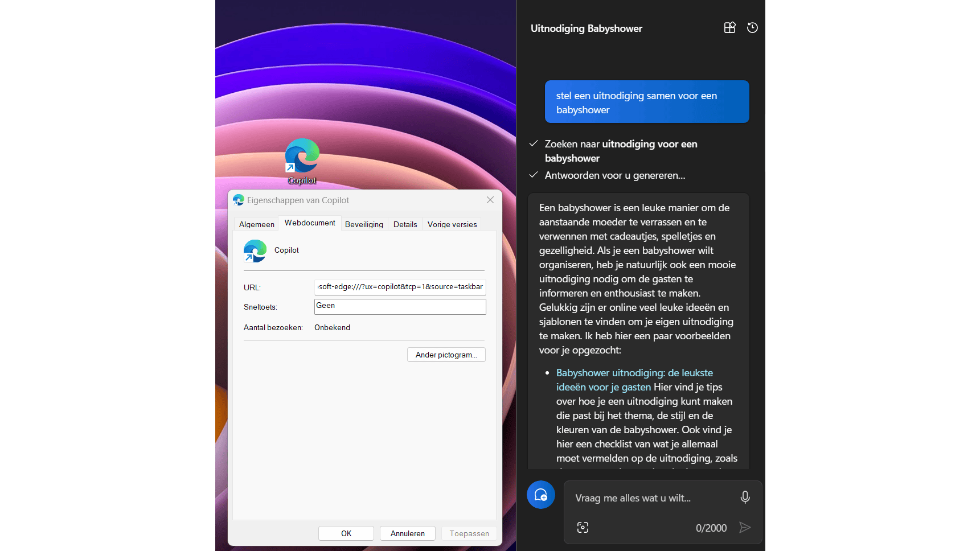980x551 pixels.
Task: Close the Eigenschappen van Copilot dialog
Action: (490, 200)
